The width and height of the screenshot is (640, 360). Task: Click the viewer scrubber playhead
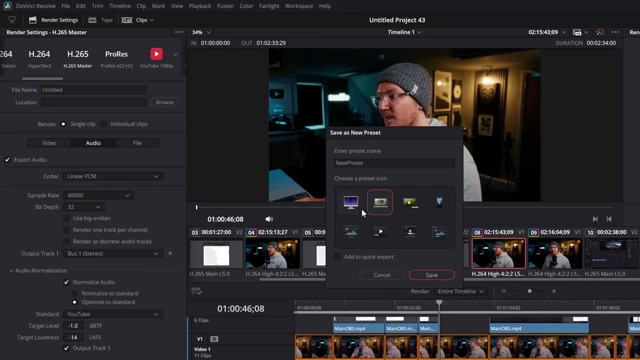(x=196, y=207)
